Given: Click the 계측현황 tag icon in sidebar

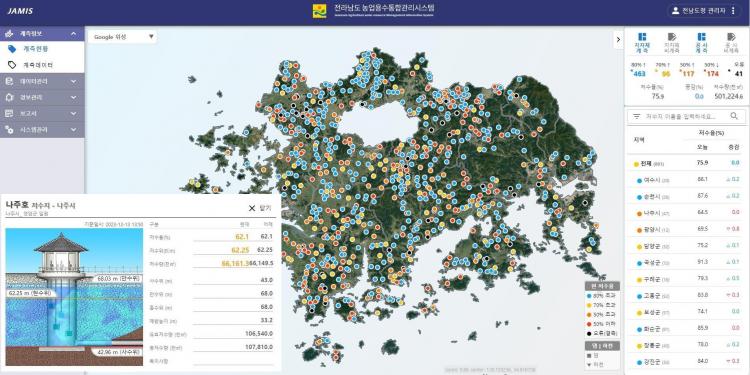Looking at the screenshot, I should (x=12, y=49).
